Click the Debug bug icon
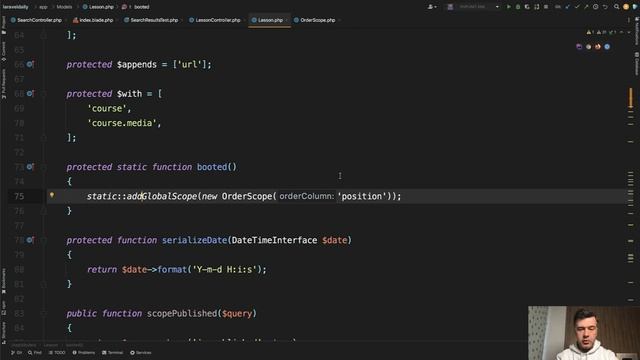Screen dimensions: 640x360 518,7
